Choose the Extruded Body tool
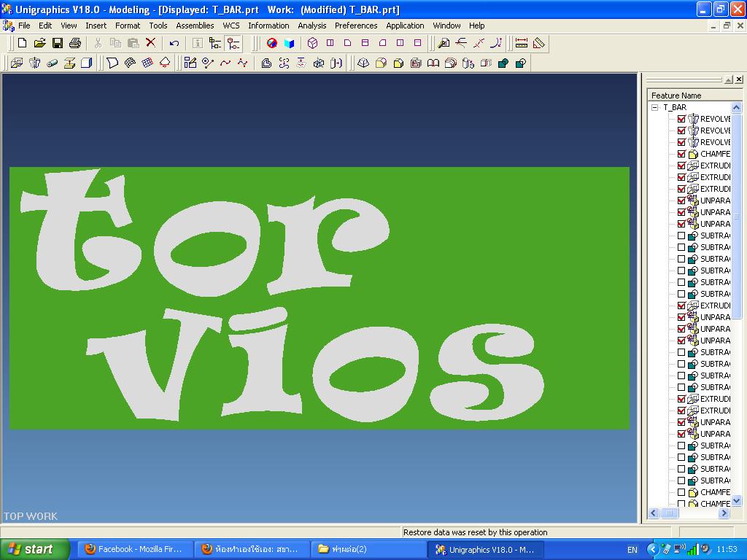The width and height of the screenshot is (747, 560). click(x=18, y=63)
